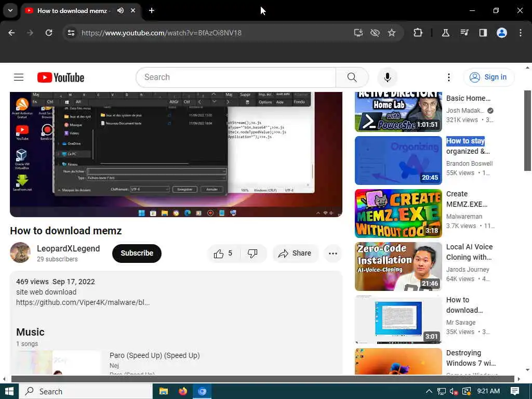
Task: Open Firefox from the taskbar
Action: point(183,392)
